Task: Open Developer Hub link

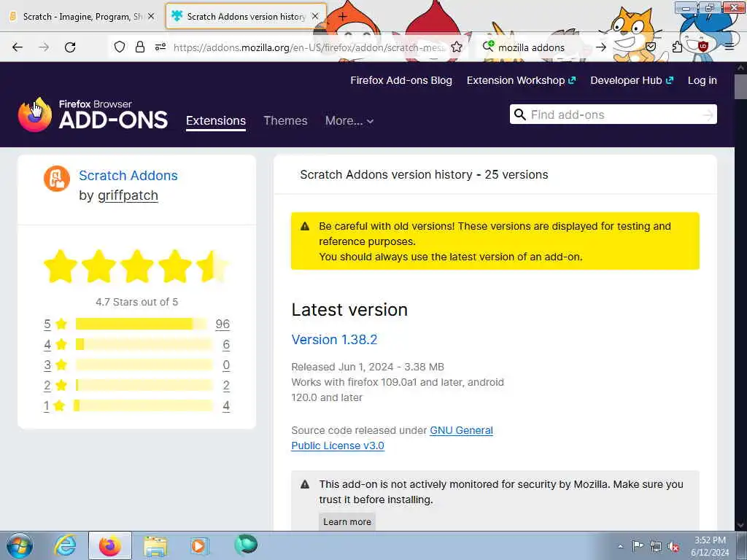Action: coord(632,80)
